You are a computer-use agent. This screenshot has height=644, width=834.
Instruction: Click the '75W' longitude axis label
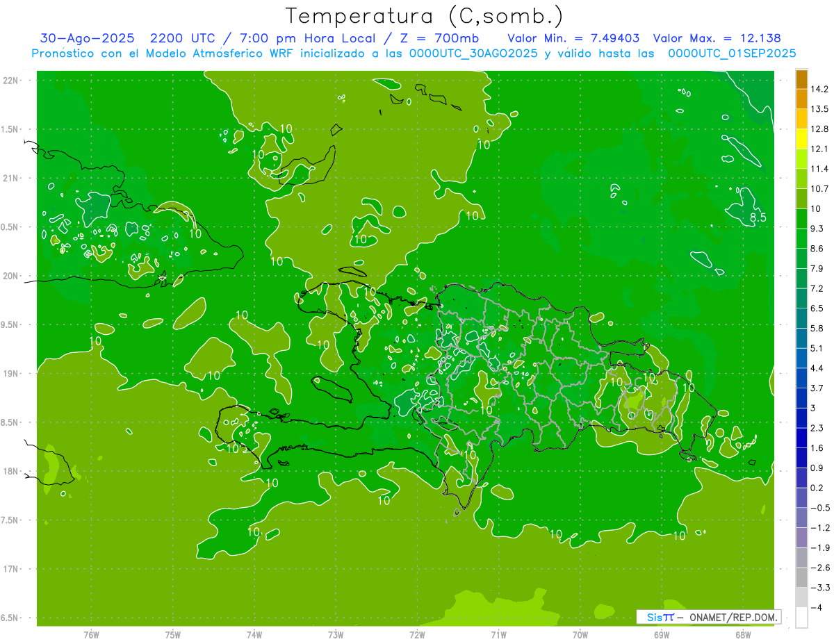(173, 634)
